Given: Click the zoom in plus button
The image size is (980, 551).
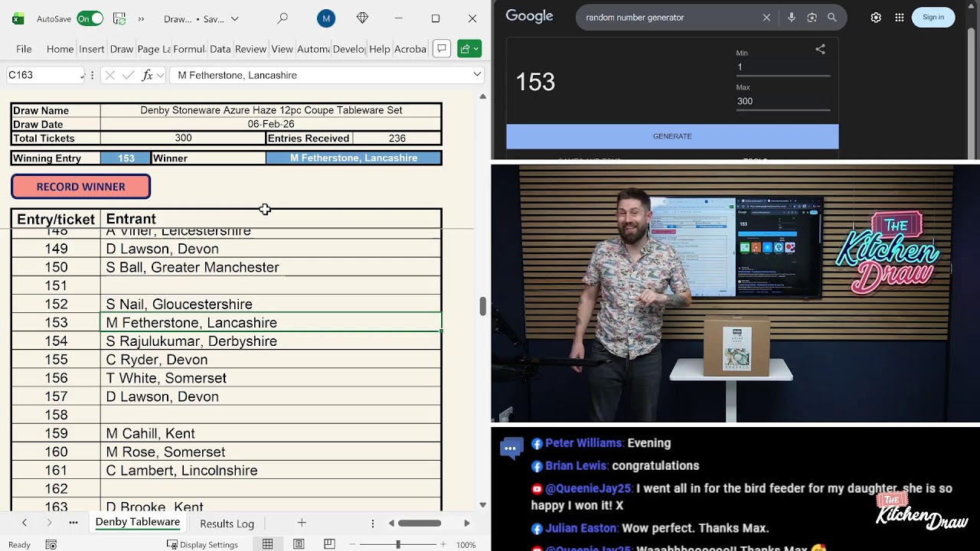Looking at the screenshot, I should (443, 544).
